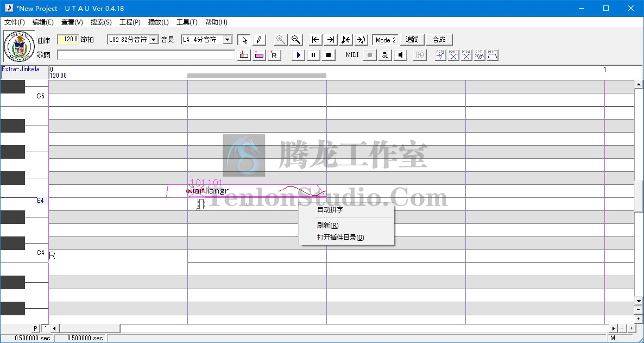Click the M indicator in status bar
The width and height of the screenshot is (644, 343).
[x=613, y=338]
